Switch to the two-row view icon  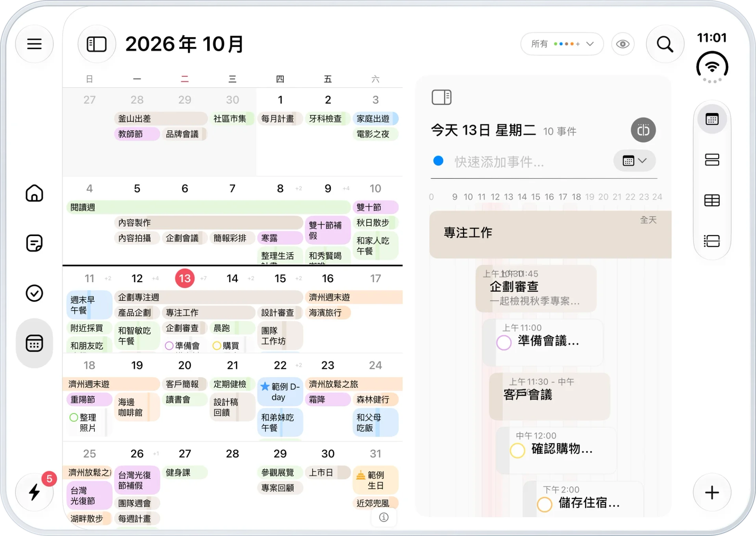pyautogui.click(x=712, y=160)
